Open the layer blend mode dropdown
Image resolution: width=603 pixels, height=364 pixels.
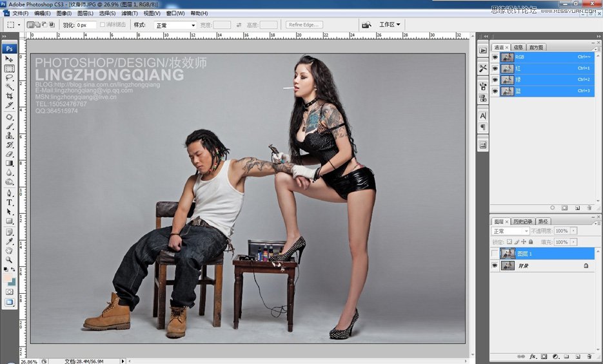(510, 231)
